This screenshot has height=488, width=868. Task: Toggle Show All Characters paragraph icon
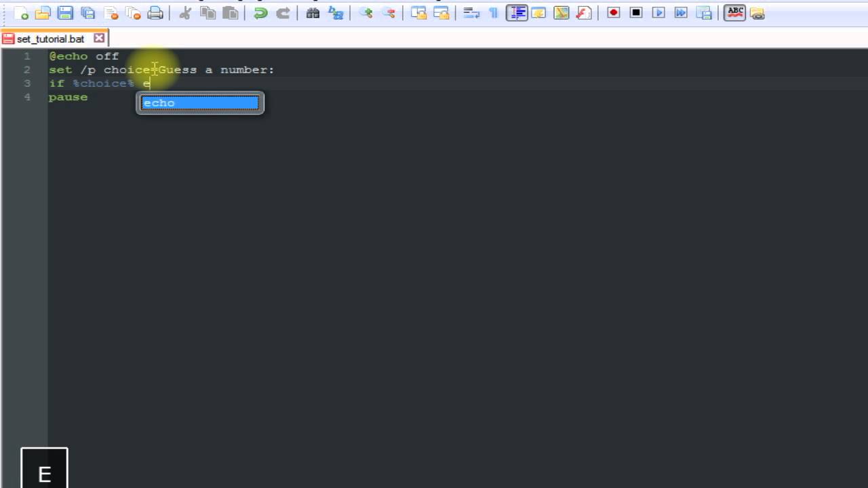click(494, 13)
